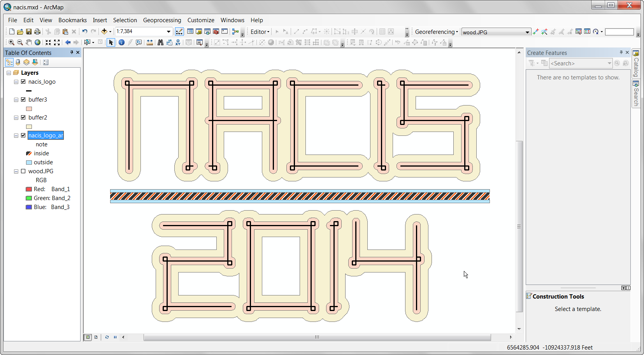
Task: Switch to Layout View button
Action: point(96,337)
